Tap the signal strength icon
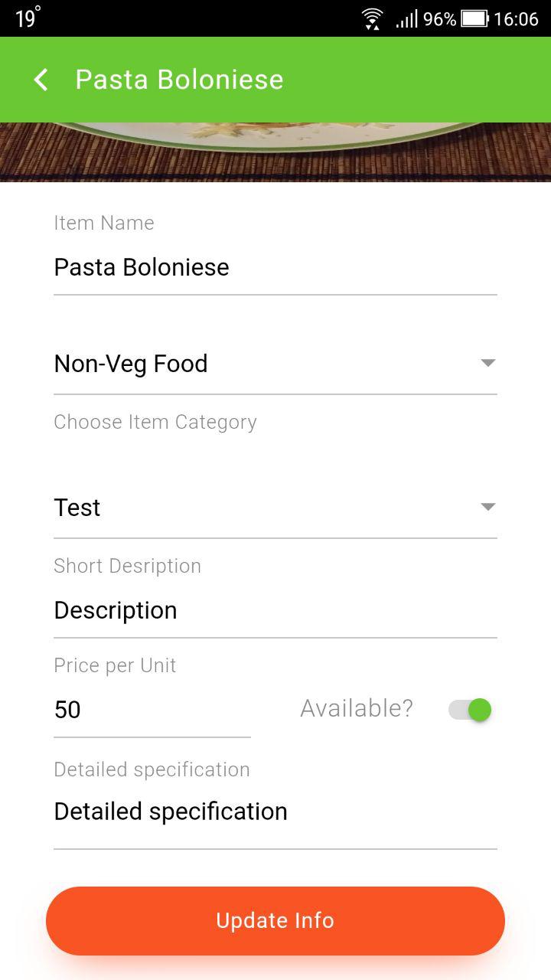 [406, 19]
